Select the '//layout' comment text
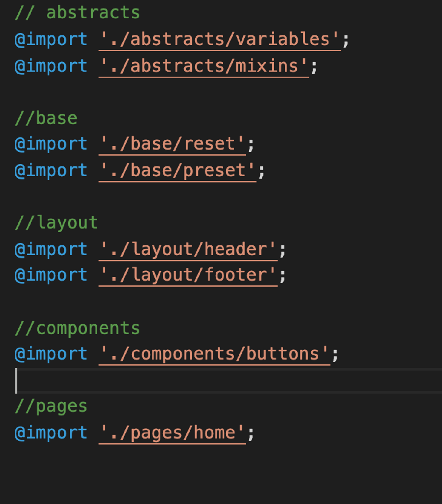442x504 pixels. pos(56,223)
